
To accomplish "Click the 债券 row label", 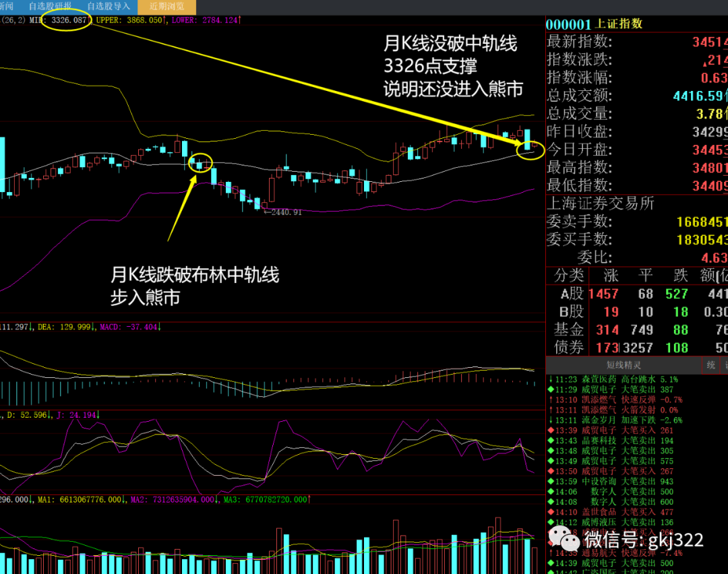I will (x=569, y=348).
